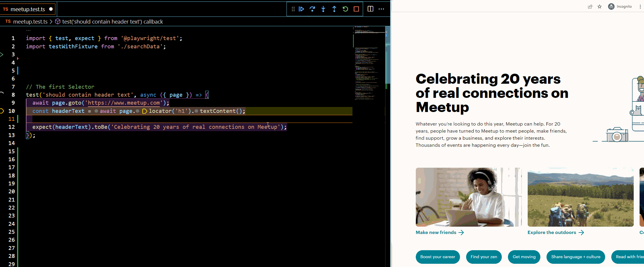Grab the debug toolbar drag handle
This screenshot has height=267, width=644.
tap(293, 9)
